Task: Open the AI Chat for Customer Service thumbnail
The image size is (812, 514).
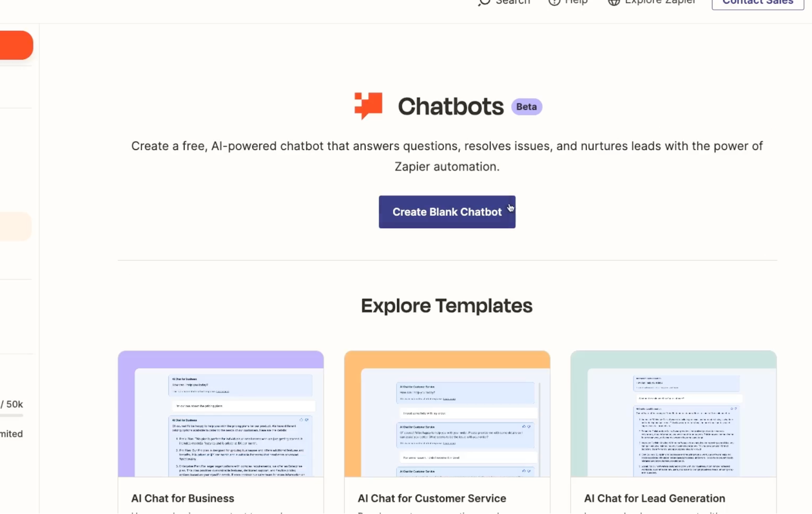Action: [x=447, y=414]
